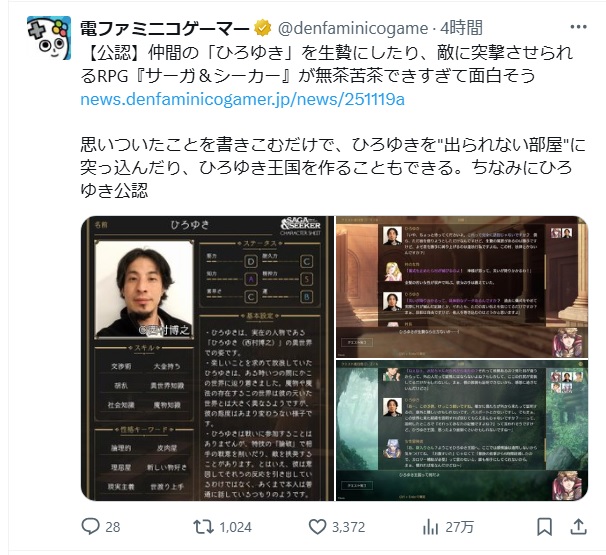Click the repost arrows icon

point(203,527)
